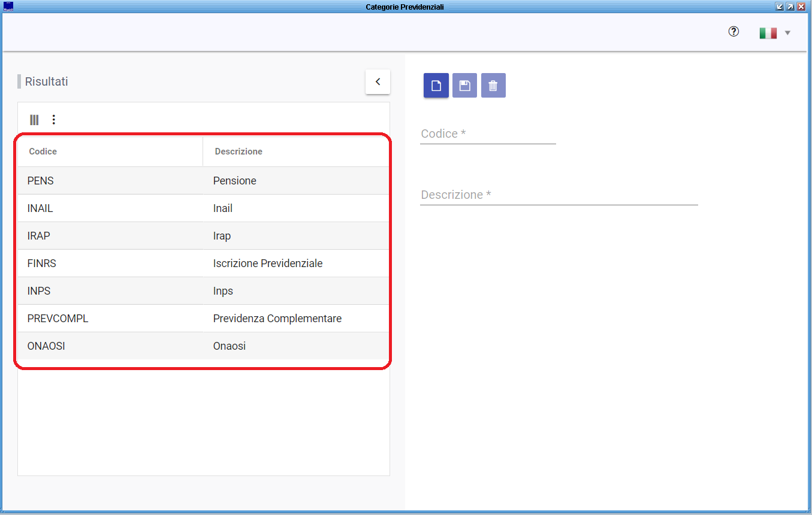Select the FINRS code cell

(x=110, y=263)
